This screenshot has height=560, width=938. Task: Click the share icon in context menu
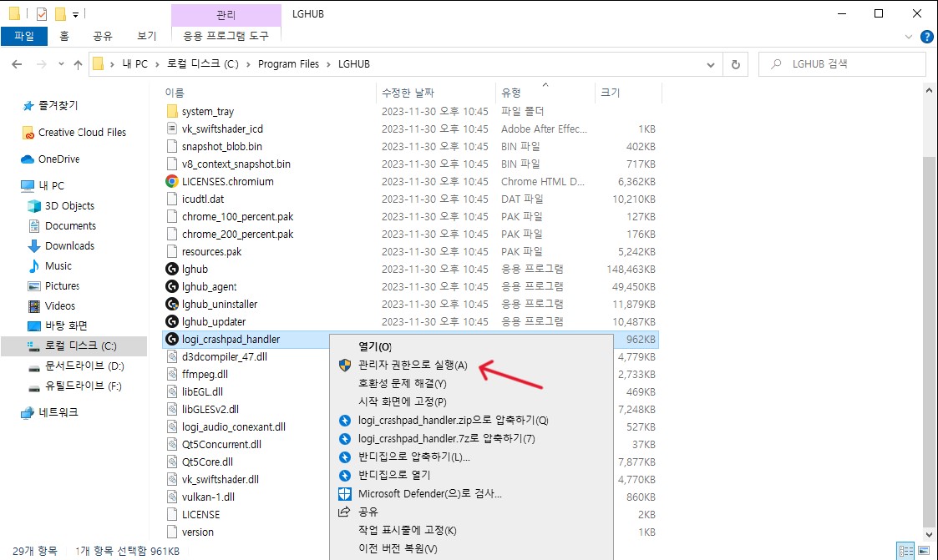(x=344, y=512)
